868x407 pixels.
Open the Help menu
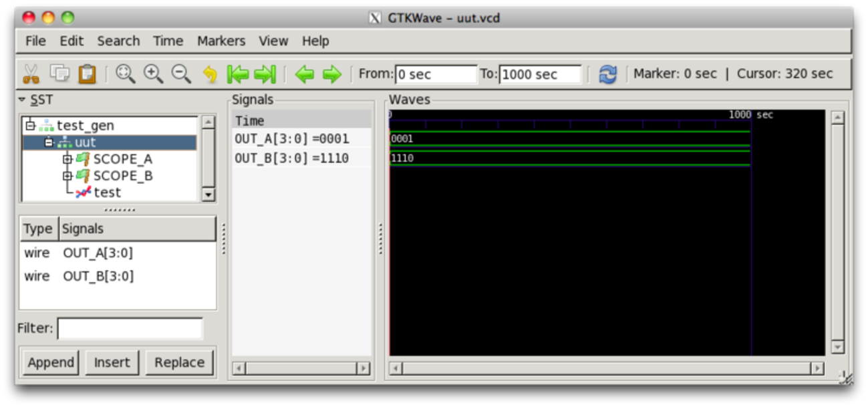tap(315, 41)
